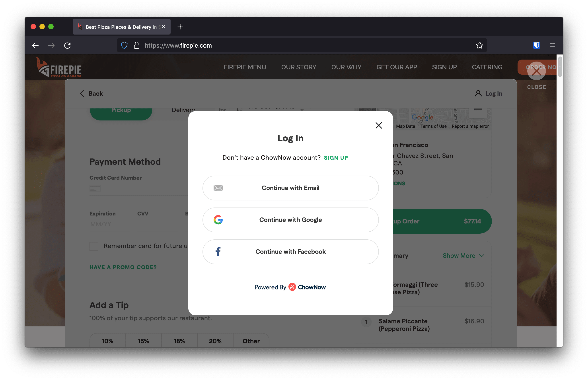Screen dimensions: 588x380
Task: Click the FIREPIE MENU navigation item
Action: click(x=245, y=67)
